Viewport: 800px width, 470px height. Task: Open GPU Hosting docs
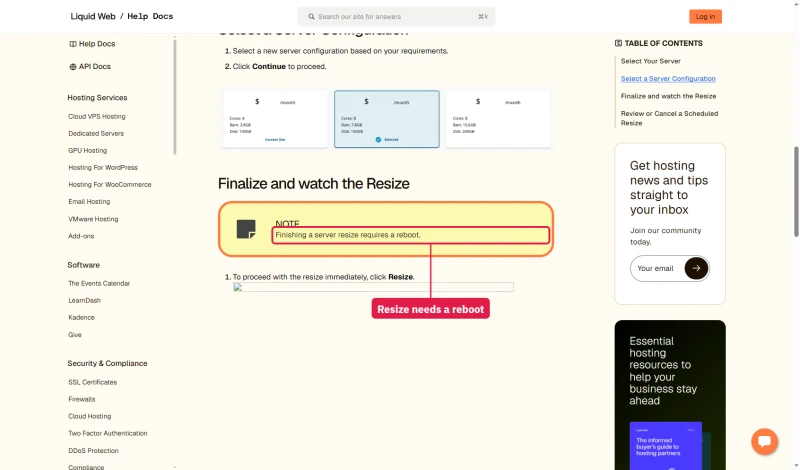87,151
